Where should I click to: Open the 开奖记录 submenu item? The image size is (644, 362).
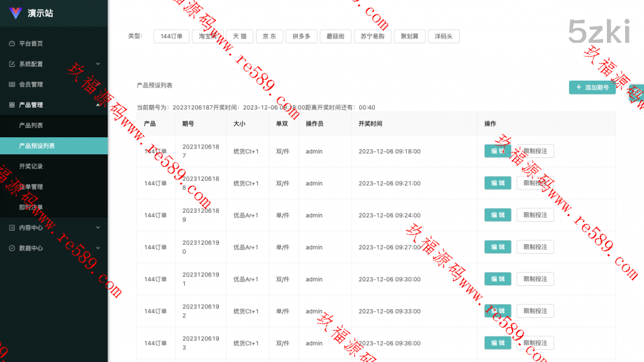(x=31, y=166)
